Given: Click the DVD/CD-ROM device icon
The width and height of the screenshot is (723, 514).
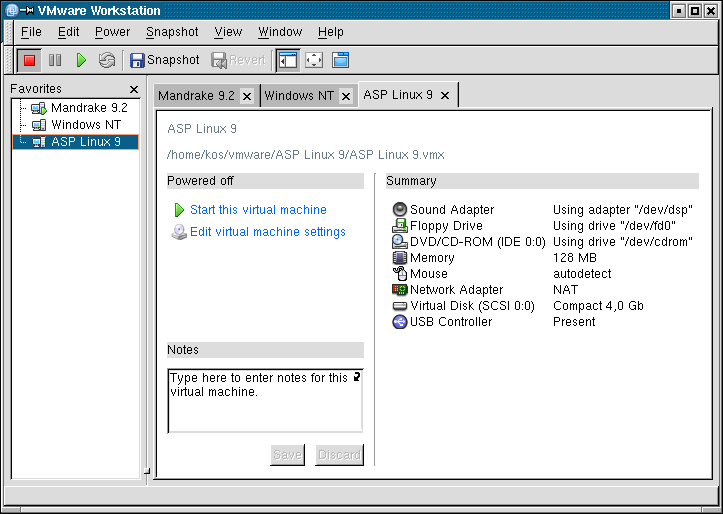Looking at the screenshot, I should 399,242.
